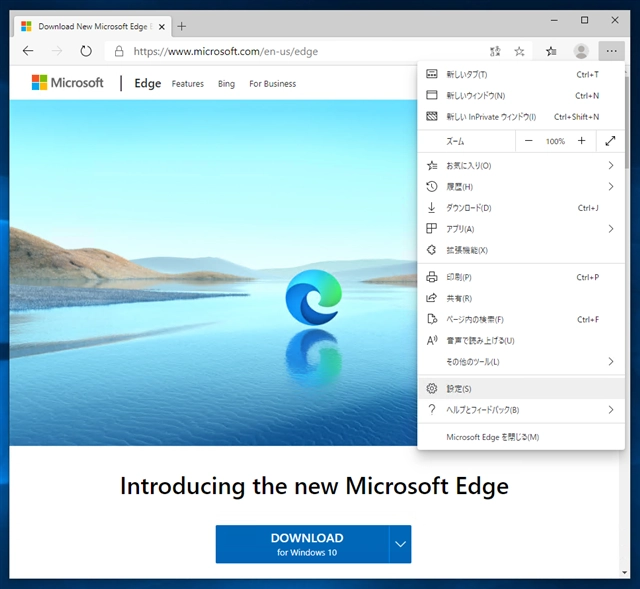Screen dimensions: 640x589
Task: Select 新しいウィンドウ(N) menu entry
Action: pyautogui.click(x=521, y=96)
